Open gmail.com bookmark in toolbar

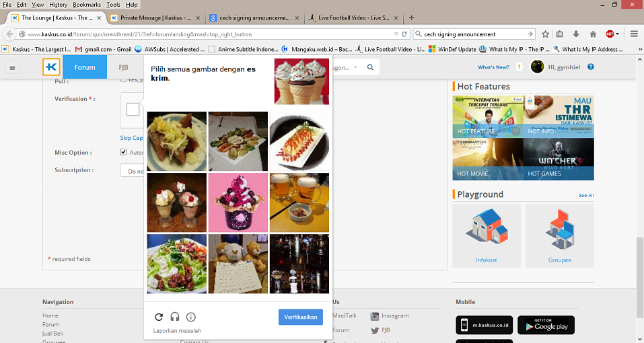[104, 49]
